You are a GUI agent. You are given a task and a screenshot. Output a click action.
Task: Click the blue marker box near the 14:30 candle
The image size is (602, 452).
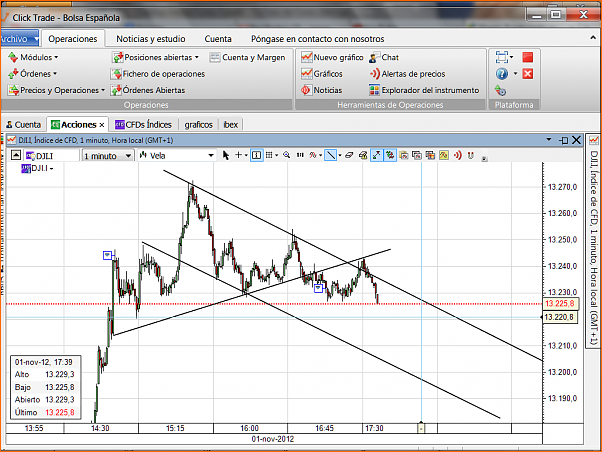pos(108,255)
